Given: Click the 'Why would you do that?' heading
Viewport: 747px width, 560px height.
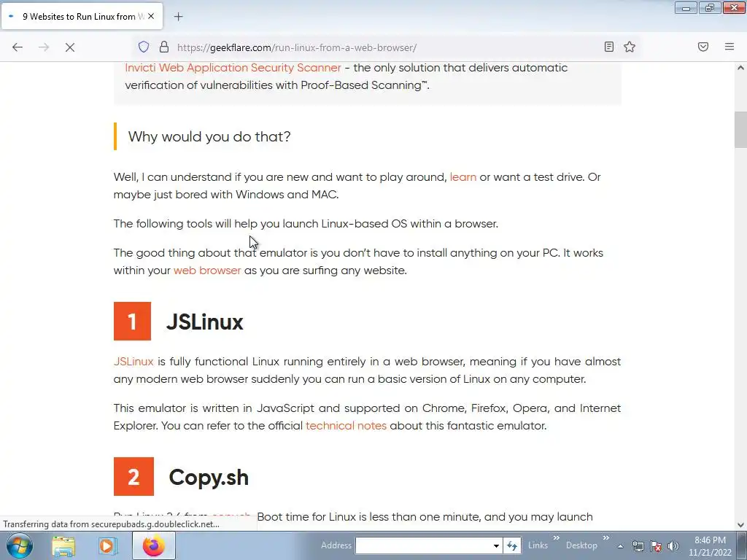Looking at the screenshot, I should tap(209, 136).
